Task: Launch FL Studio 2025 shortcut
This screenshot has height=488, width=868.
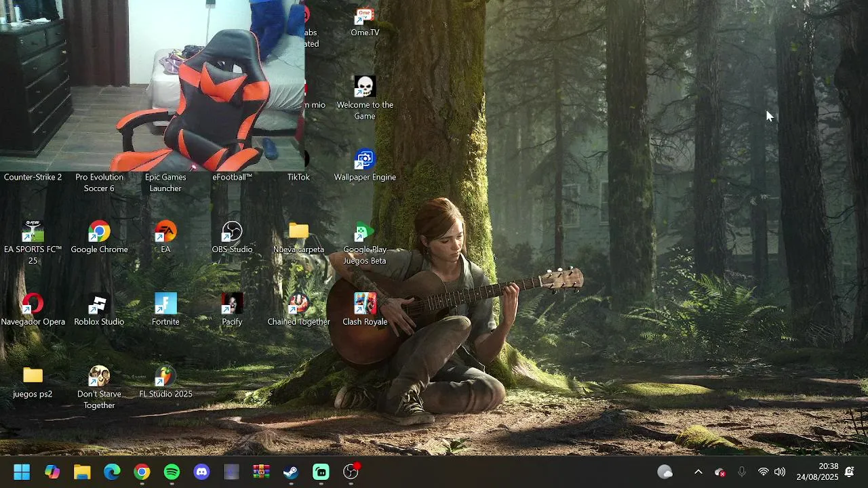Action: tap(165, 382)
